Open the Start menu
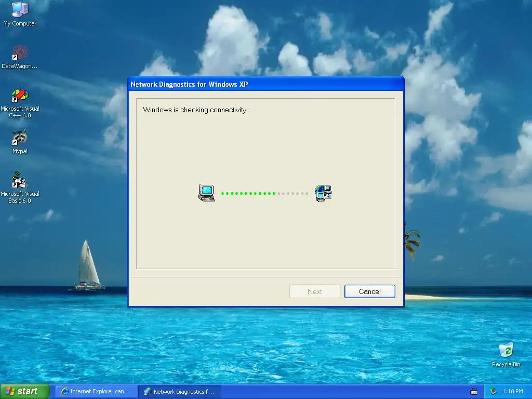Image resolution: width=532 pixels, height=399 pixels. (25, 391)
